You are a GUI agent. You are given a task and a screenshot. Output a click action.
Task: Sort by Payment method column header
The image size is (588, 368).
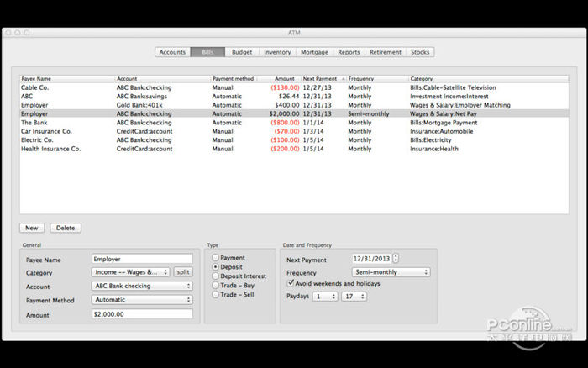tap(234, 79)
